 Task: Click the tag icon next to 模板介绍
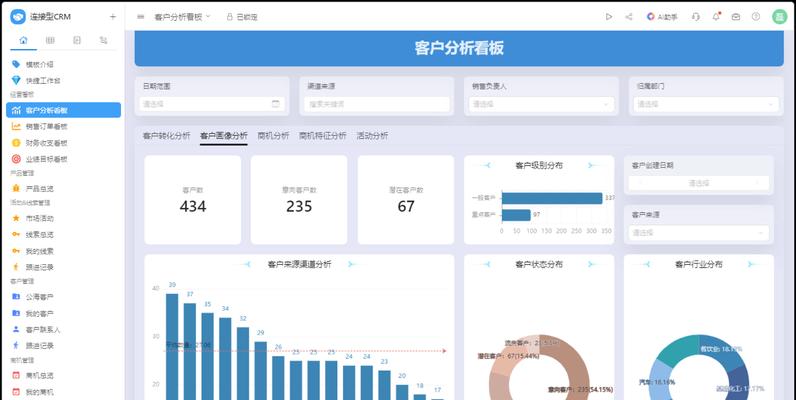pyautogui.click(x=16, y=64)
